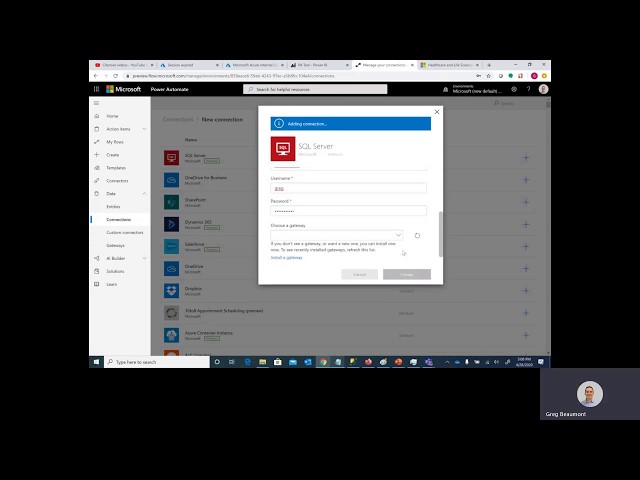Open File Explorer from the taskbar

coord(262,362)
